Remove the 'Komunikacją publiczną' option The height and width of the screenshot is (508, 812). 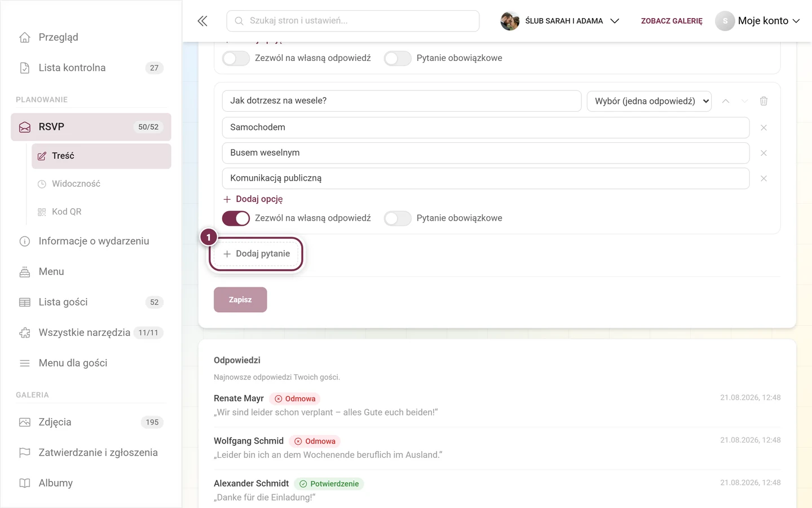coord(764,178)
